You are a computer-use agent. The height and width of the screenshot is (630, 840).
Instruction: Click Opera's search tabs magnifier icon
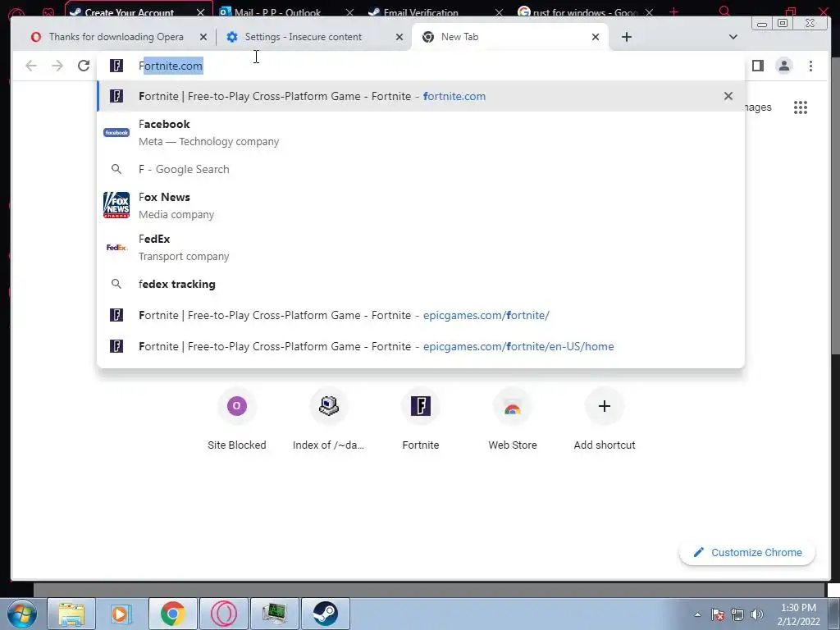tap(724, 11)
